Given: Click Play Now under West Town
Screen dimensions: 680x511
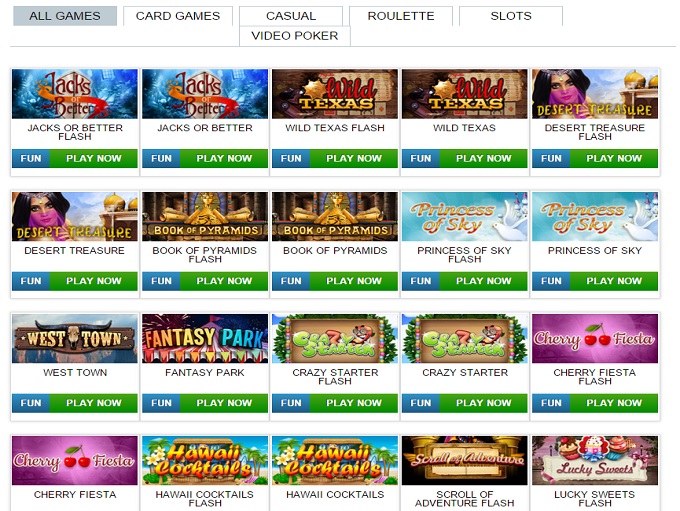Looking at the screenshot, I should tap(94, 403).
